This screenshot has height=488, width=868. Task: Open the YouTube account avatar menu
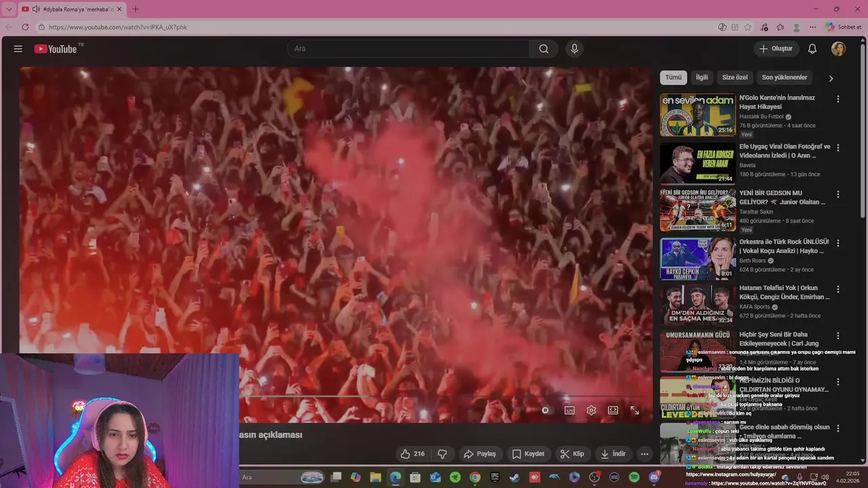(x=838, y=49)
